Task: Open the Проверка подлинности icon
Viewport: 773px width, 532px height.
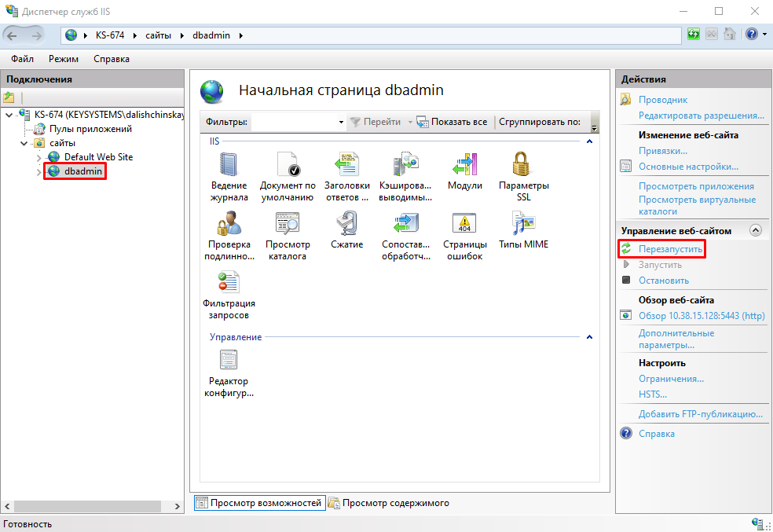Action: (229, 225)
